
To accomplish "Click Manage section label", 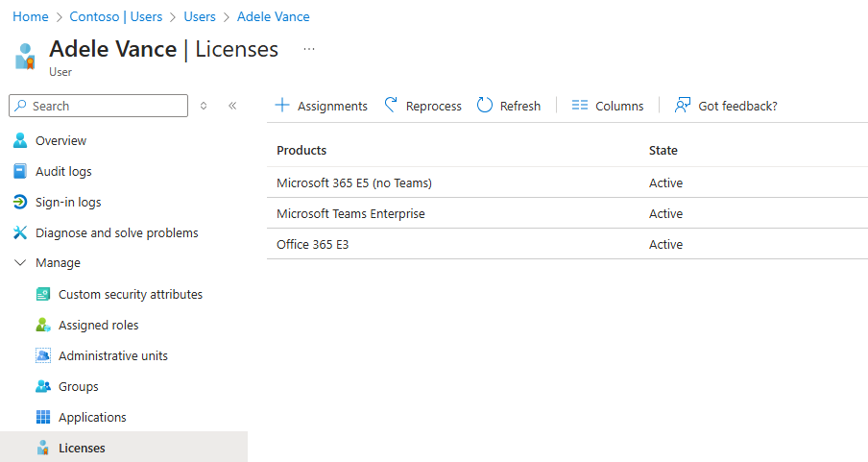I will 59,262.
